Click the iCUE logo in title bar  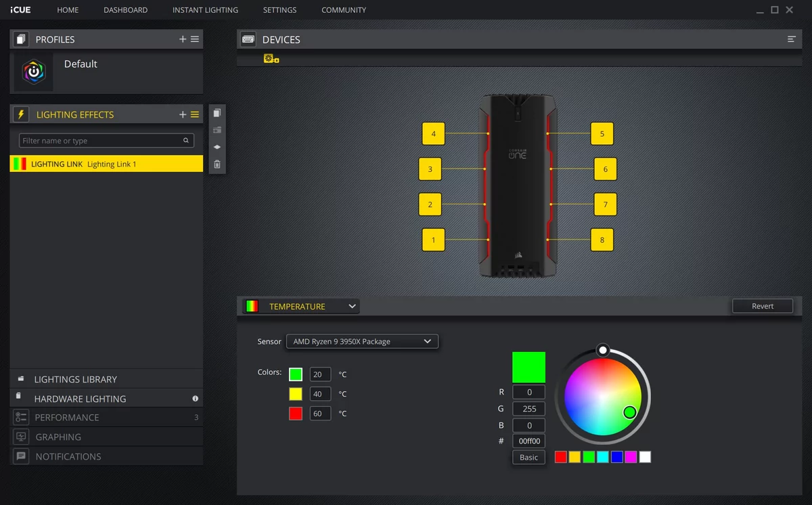[x=20, y=10]
